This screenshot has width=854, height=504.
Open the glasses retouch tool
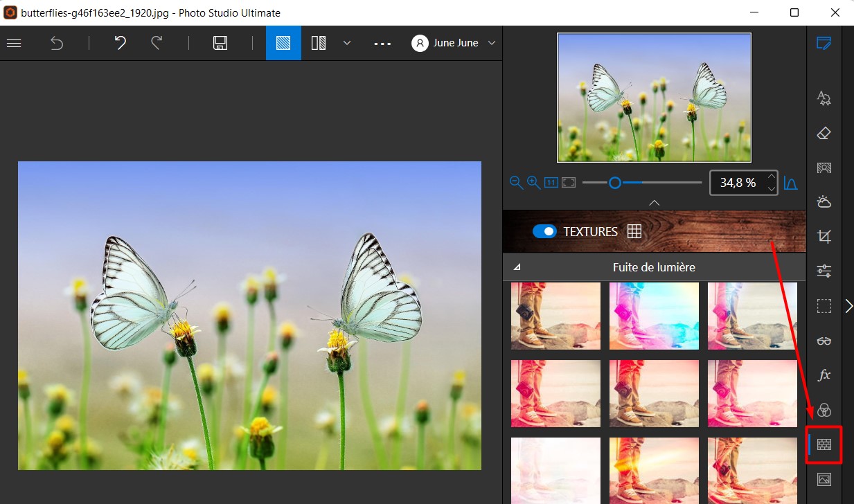(x=824, y=341)
